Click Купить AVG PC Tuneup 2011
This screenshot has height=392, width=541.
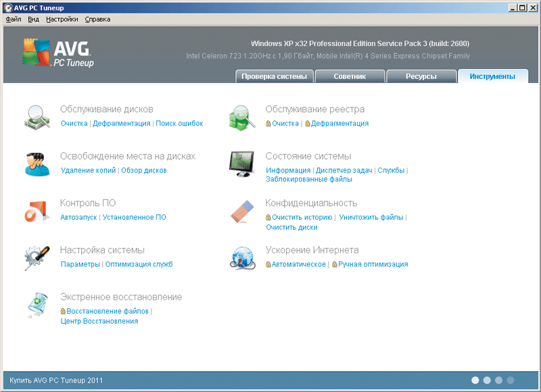[56, 381]
